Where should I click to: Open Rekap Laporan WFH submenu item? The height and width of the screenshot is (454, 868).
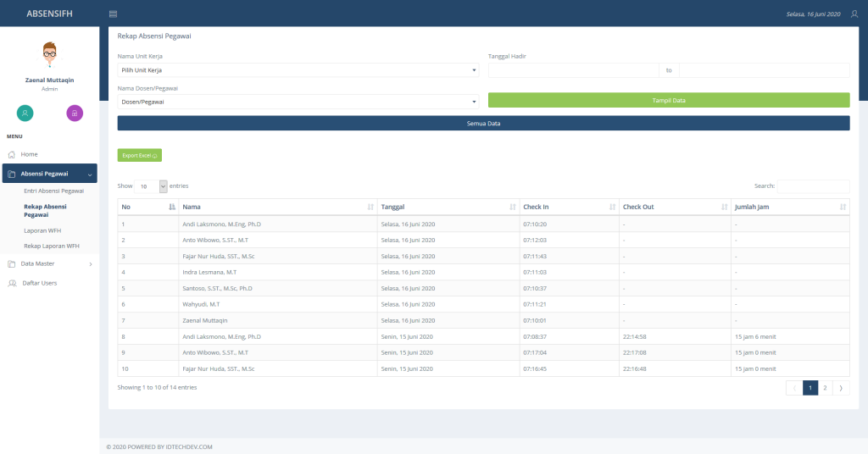(52, 246)
